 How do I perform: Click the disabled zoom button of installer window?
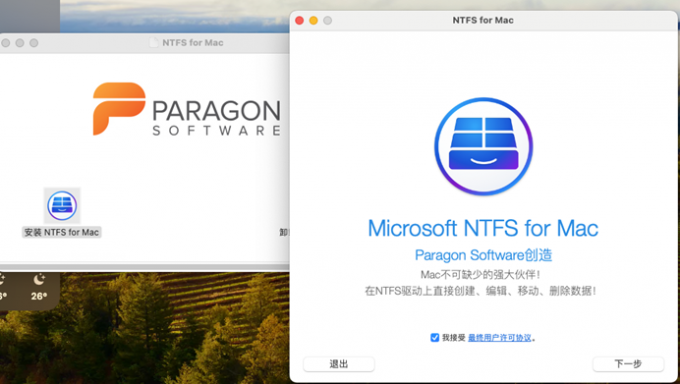328,20
